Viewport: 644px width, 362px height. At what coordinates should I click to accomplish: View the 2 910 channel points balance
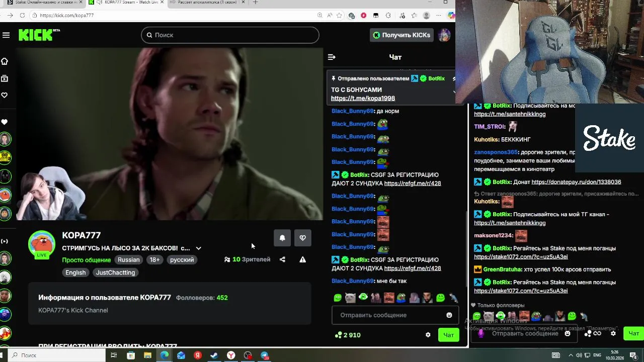click(x=348, y=335)
